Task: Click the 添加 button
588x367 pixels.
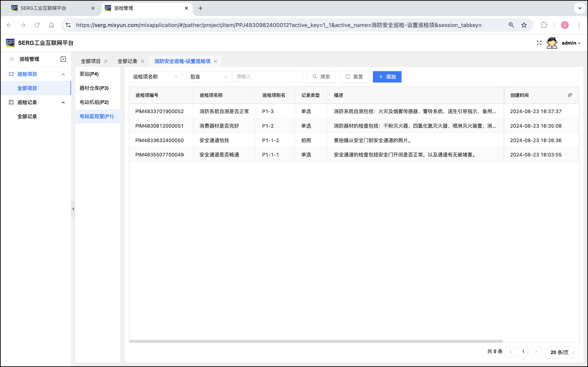Action: (x=387, y=77)
